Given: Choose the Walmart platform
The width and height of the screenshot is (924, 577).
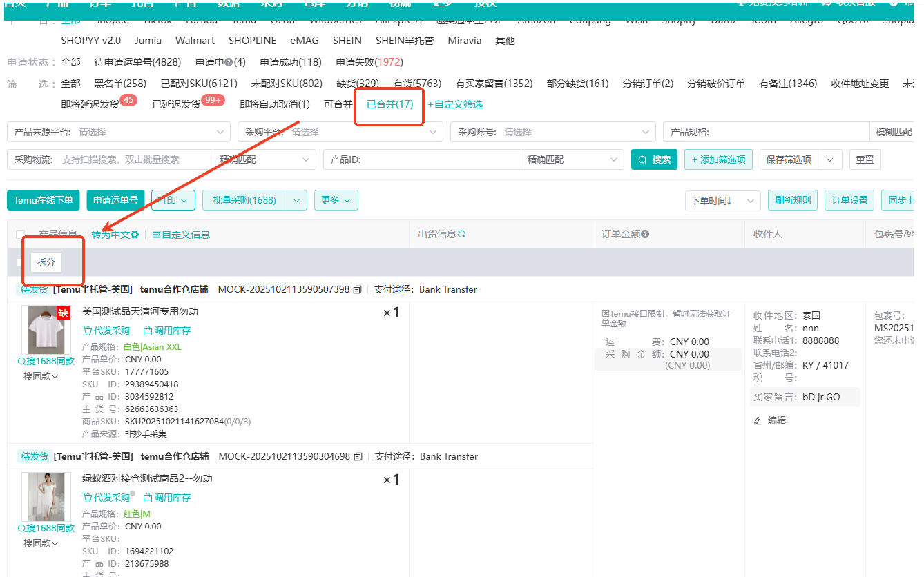Looking at the screenshot, I should click(x=195, y=41).
